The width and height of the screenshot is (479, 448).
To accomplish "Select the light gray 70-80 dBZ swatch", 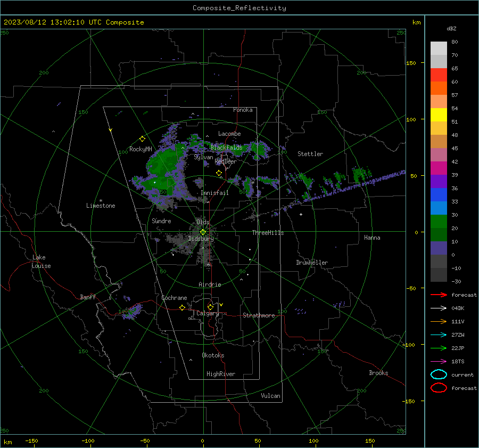I will [x=439, y=48].
